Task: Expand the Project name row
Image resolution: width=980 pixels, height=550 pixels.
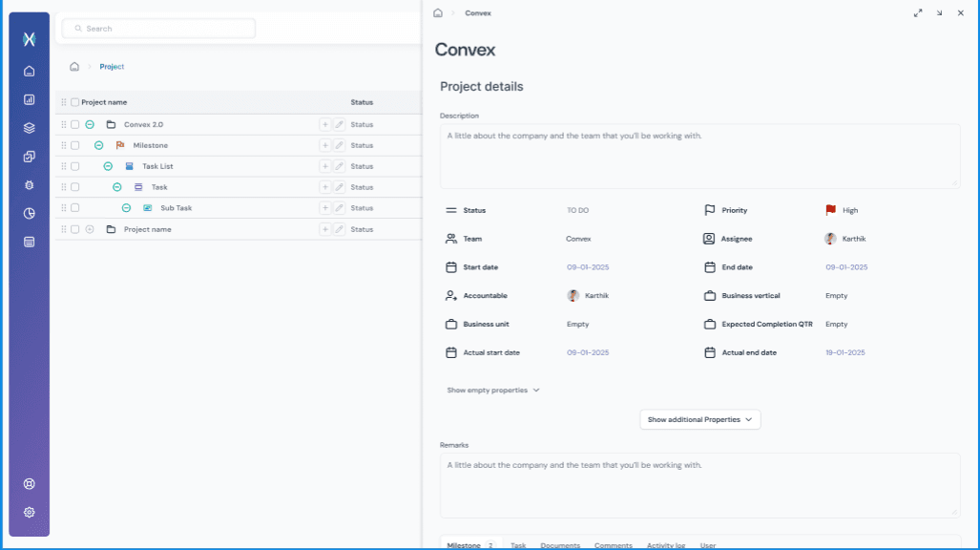Action: (x=90, y=229)
